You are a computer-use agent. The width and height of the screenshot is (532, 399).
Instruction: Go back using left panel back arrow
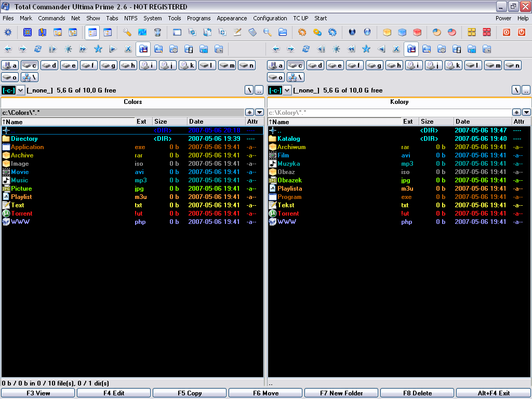pyautogui.click(x=8, y=49)
